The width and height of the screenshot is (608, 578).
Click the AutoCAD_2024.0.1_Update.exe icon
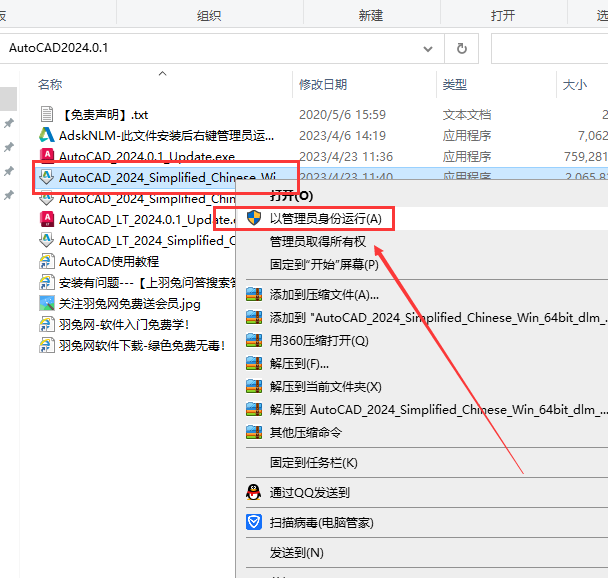(x=47, y=156)
